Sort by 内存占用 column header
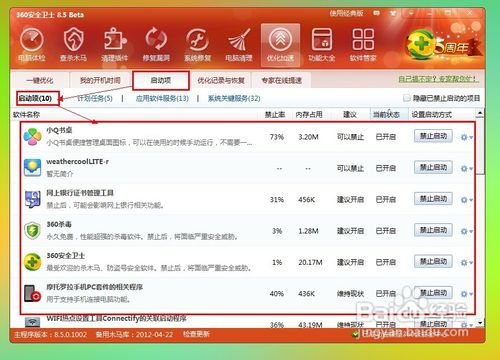 pos(309,115)
